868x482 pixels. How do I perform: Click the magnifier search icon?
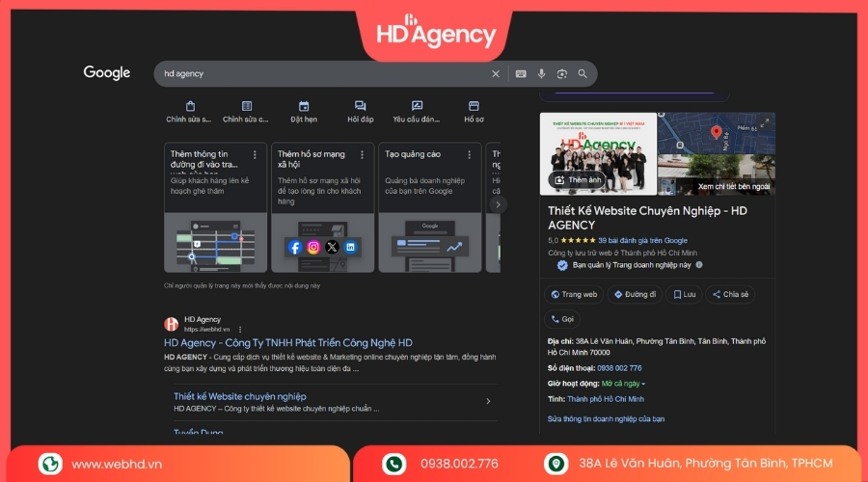(583, 73)
